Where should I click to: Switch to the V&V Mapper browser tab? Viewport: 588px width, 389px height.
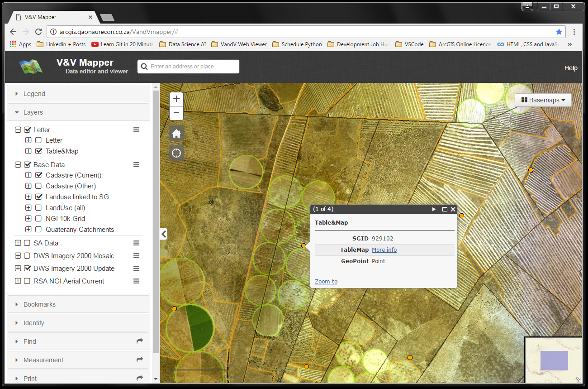pyautogui.click(x=54, y=17)
